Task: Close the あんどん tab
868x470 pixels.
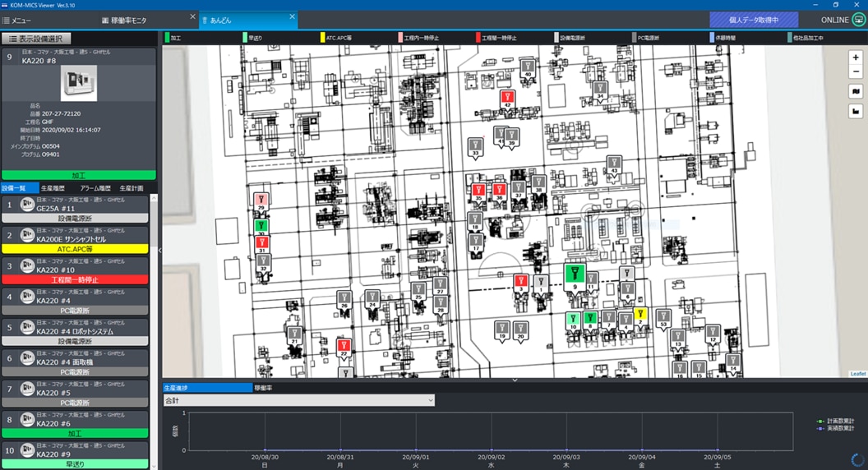Action: (292, 16)
